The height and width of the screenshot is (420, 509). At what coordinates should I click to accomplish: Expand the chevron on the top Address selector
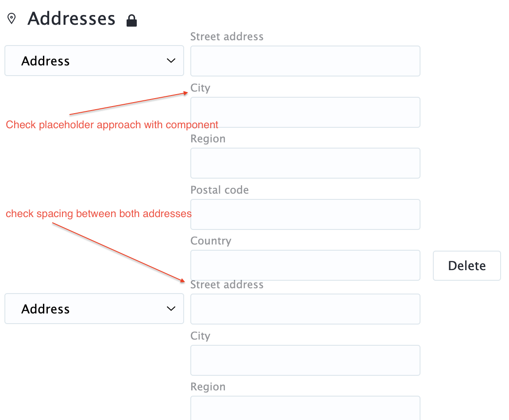(170, 61)
